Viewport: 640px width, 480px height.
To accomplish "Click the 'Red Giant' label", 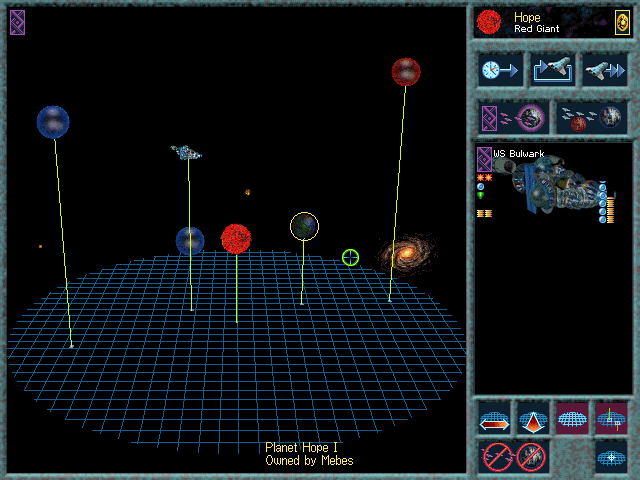I will click(x=536, y=29).
